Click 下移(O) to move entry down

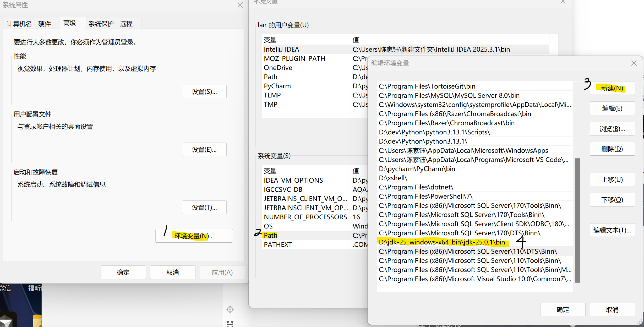pos(612,200)
